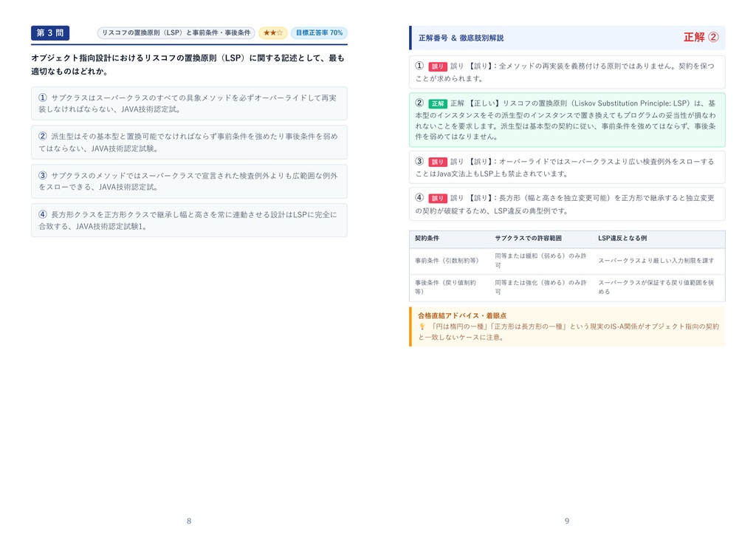Click the green 正解 badge in explanation ②
756x537 pixels.
click(x=437, y=103)
